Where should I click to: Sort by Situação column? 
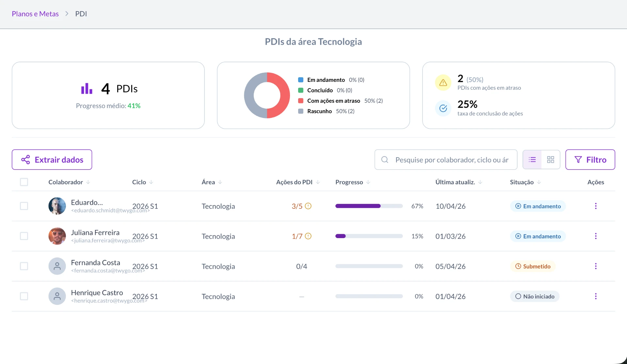[x=525, y=182]
